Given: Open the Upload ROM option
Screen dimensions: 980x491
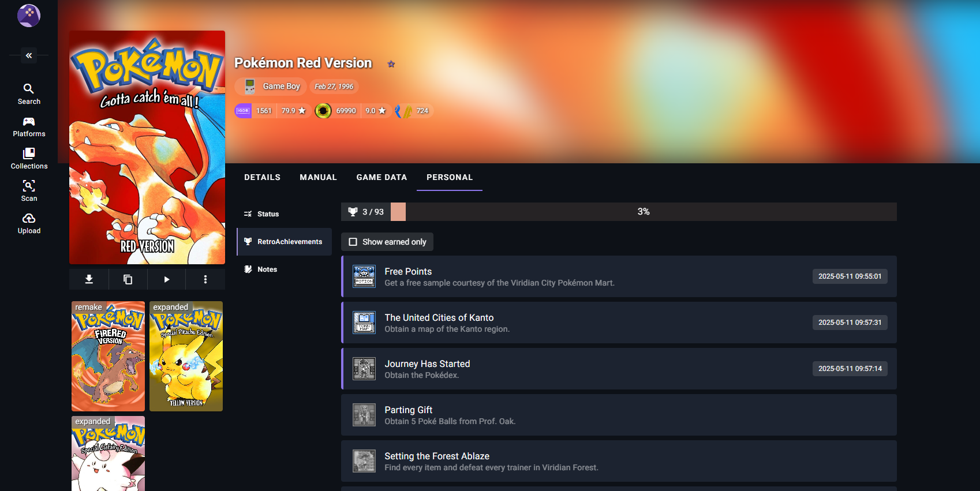Looking at the screenshot, I should point(29,223).
